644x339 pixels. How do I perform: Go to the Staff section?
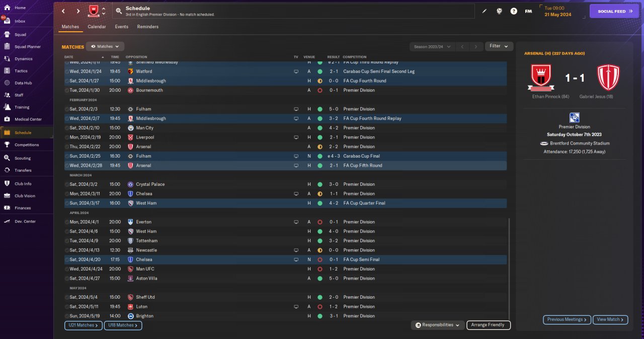coord(19,95)
